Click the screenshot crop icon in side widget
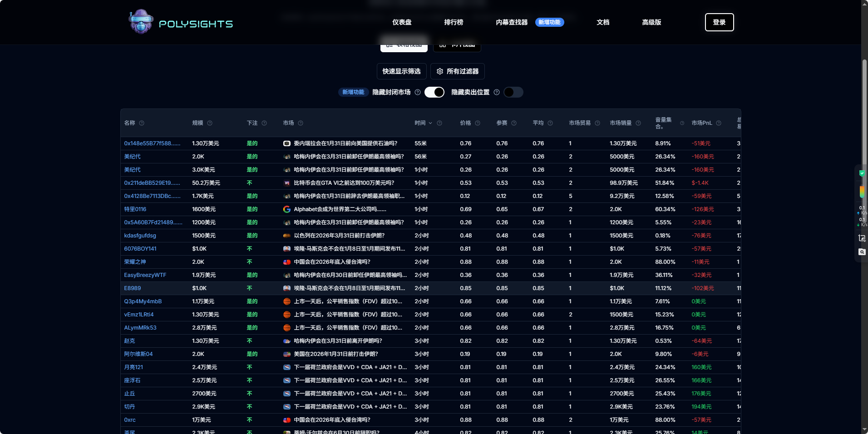The image size is (868, 434). click(x=862, y=238)
